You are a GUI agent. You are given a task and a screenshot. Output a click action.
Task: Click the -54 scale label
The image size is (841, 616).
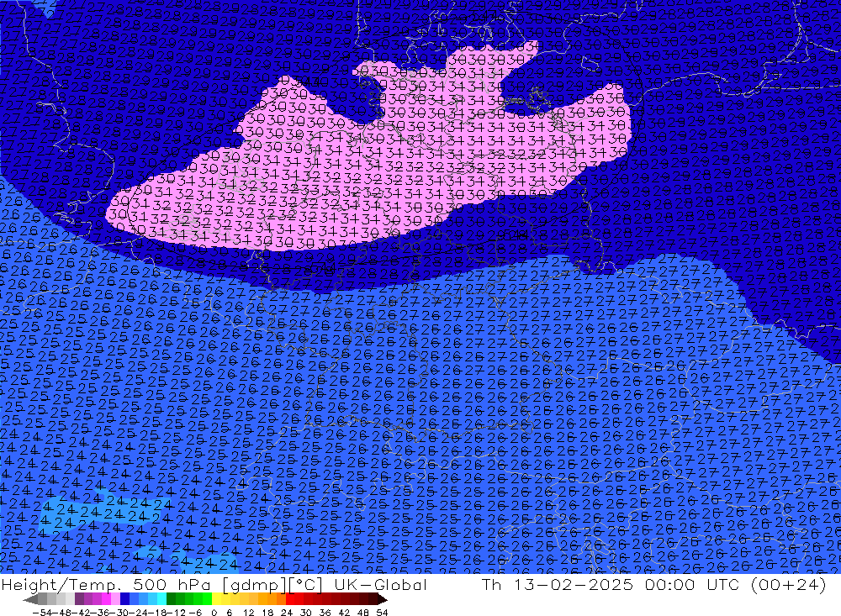coord(42,613)
